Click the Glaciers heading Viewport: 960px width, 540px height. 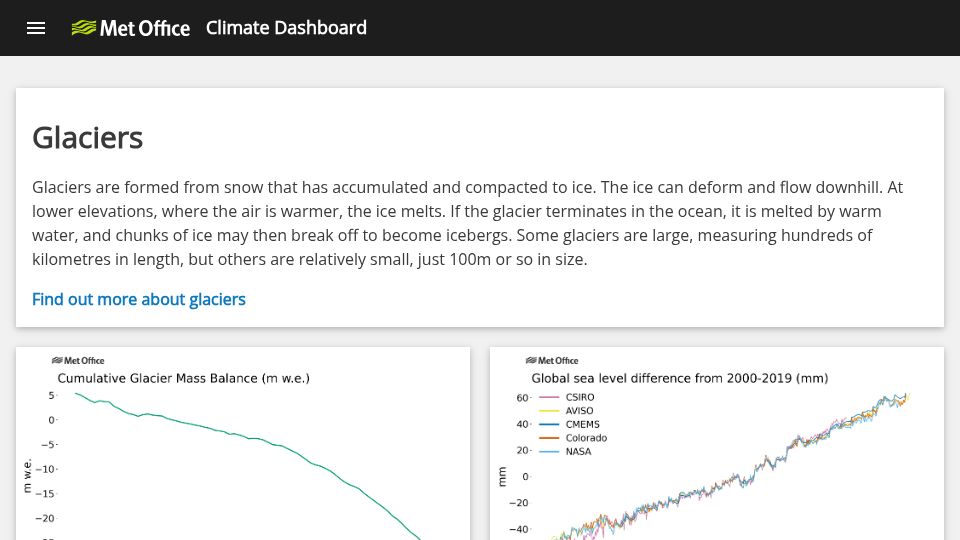(88, 137)
